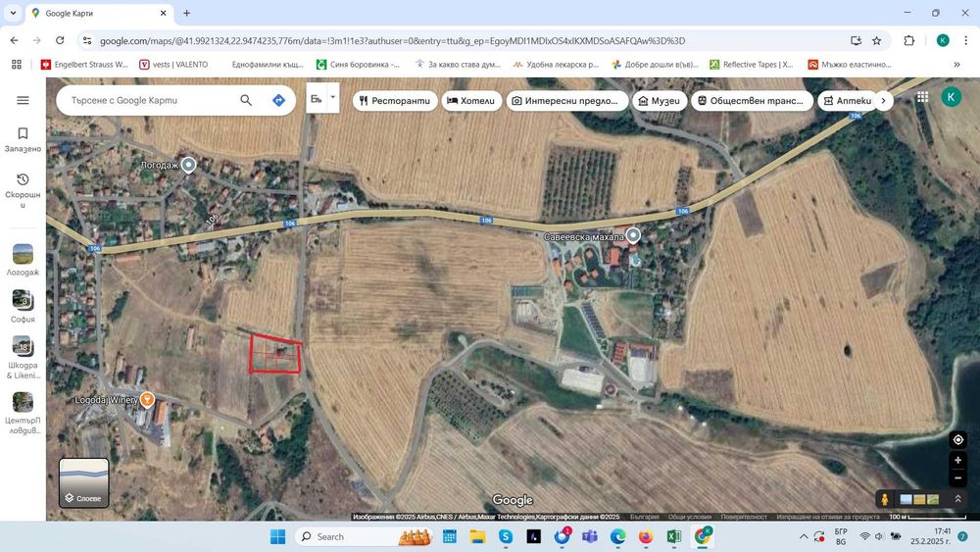This screenshot has width=980, height=552.
Task: Select the yellow middle imagery thumbnail
Action: pos(919,499)
